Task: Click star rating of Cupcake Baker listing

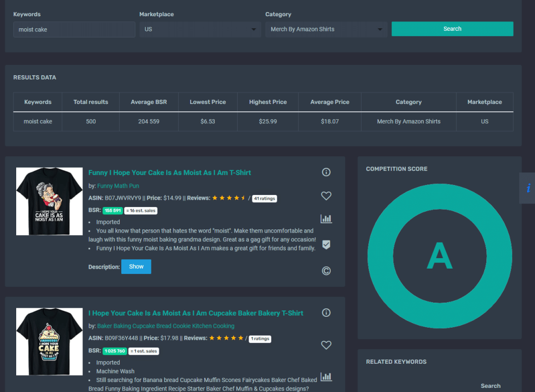Action: (226, 338)
